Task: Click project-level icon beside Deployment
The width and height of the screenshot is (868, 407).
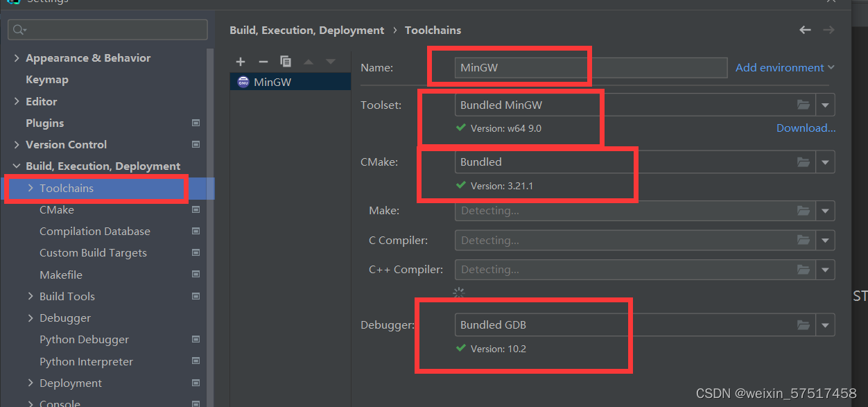Action: [x=196, y=383]
